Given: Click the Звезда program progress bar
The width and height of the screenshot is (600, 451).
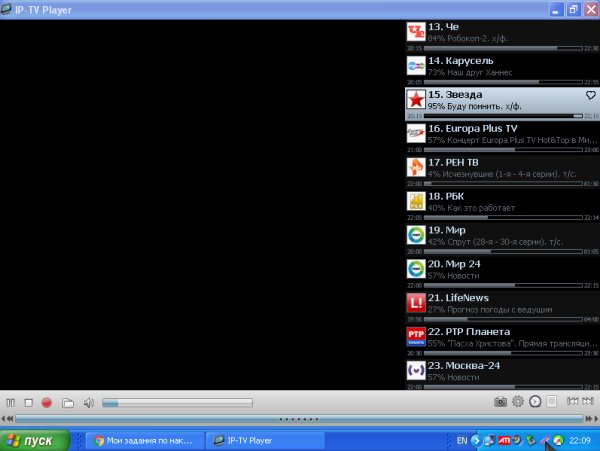Looking at the screenshot, I should pyautogui.click(x=503, y=116).
